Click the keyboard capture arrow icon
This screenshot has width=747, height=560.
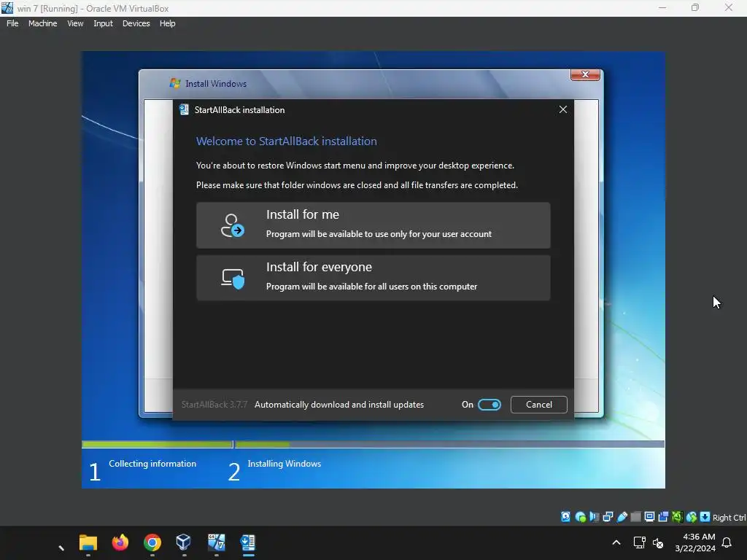[x=705, y=517]
